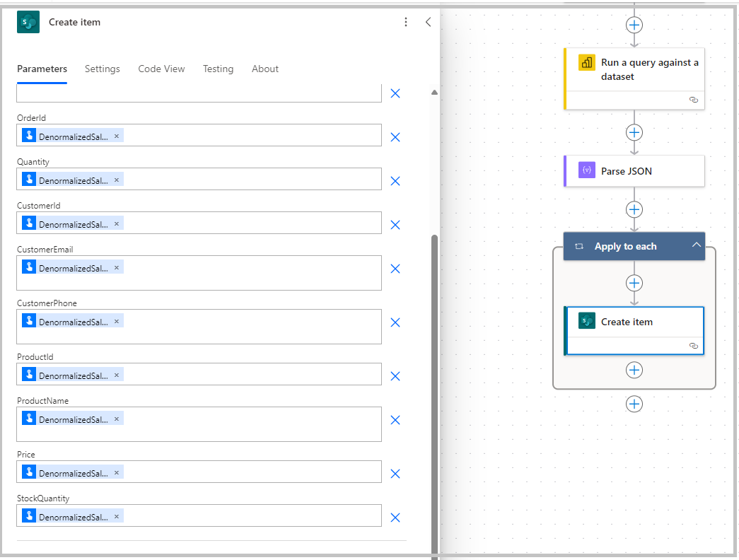Image resolution: width=739 pixels, height=560 pixels.
Task: Delete the dynamic token in OrderId field
Action: (x=117, y=136)
